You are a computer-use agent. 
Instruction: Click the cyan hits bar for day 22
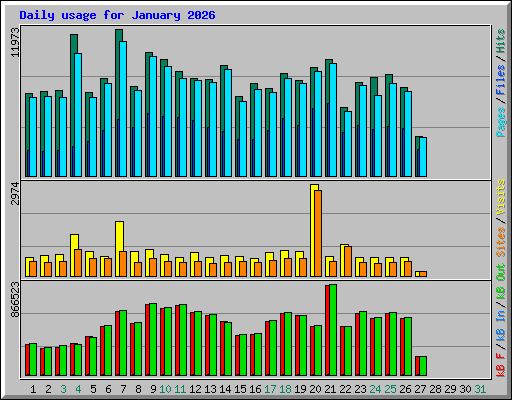pyautogui.click(x=348, y=144)
